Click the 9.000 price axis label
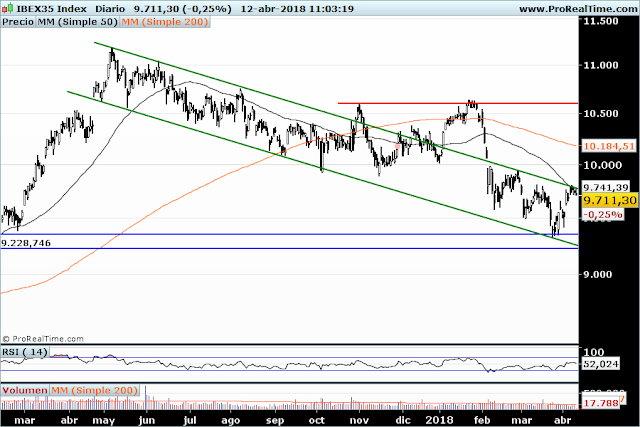The width and height of the screenshot is (640, 427). click(597, 274)
